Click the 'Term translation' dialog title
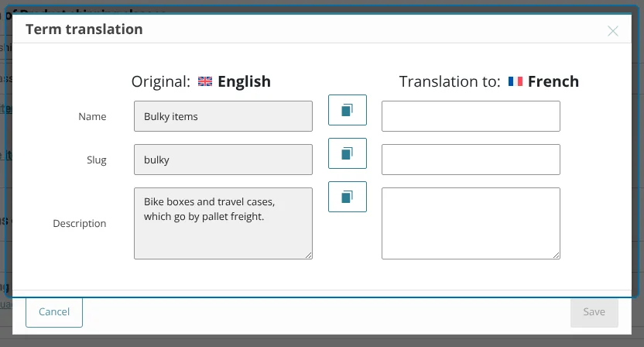The image size is (644, 347). coord(84,29)
